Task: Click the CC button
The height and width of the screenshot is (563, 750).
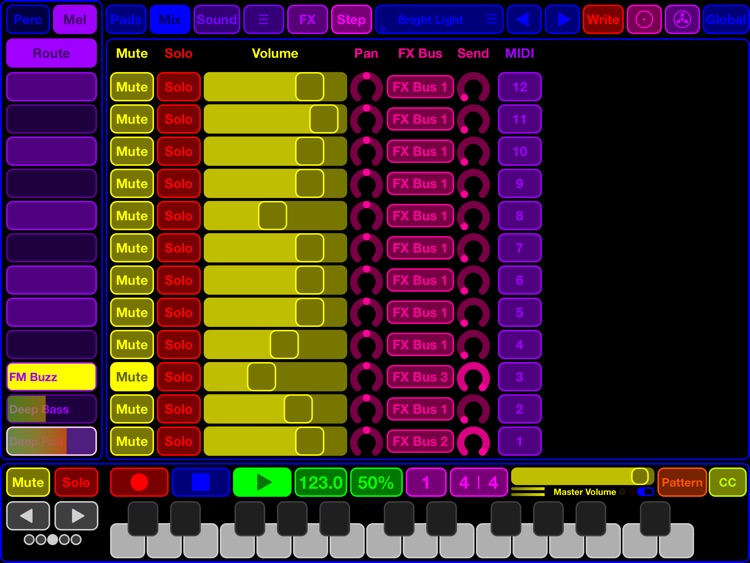Action: [728, 482]
